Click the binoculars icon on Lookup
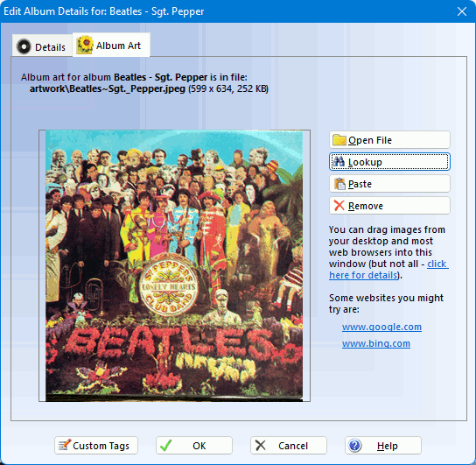476x465 pixels. click(x=339, y=162)
